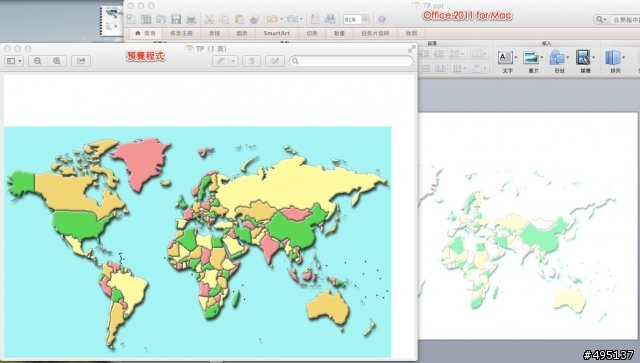Switch to the 圖表 Charts tab
Viewport: 640px width, 363px height.
(x=242, y=33)
